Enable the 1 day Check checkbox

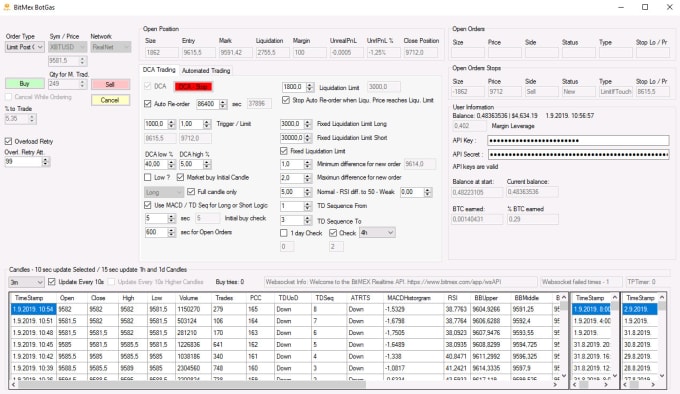click(284, 233)
